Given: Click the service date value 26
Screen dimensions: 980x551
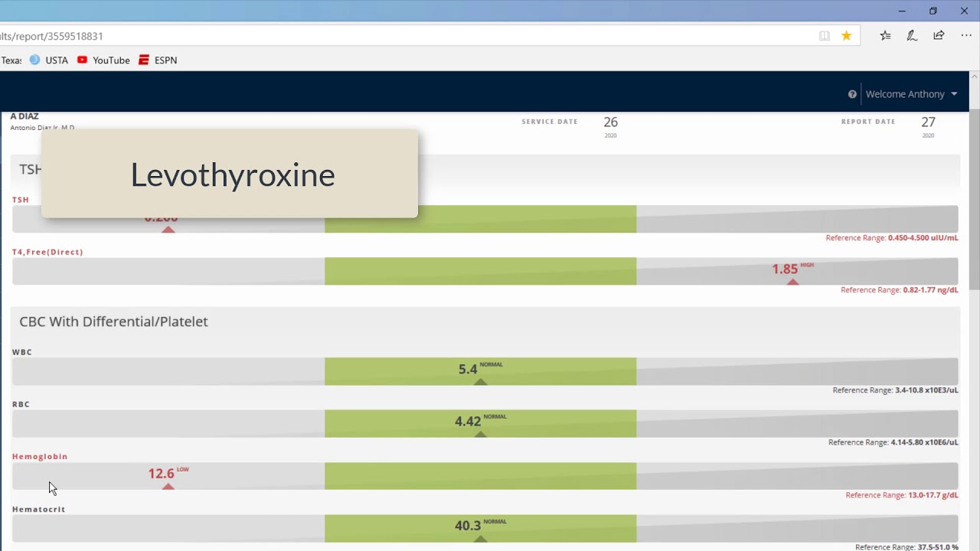Looking at the screenshot, I should [610, 122].
